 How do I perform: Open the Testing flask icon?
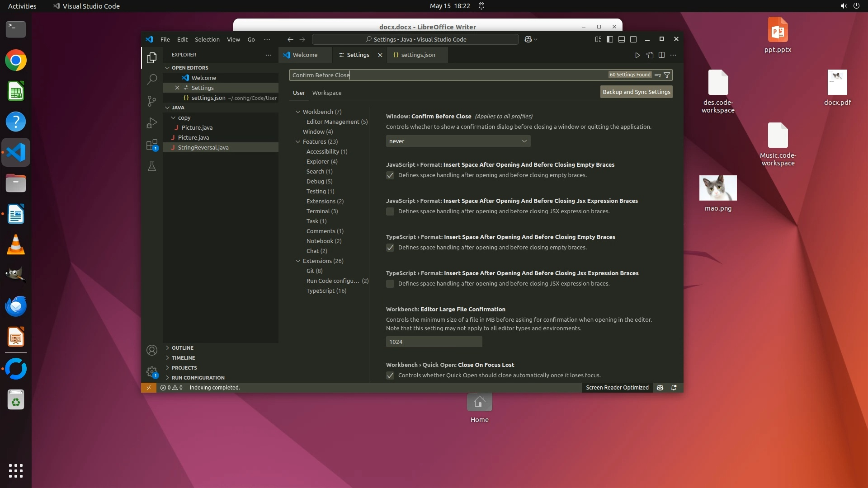(152, 167)
